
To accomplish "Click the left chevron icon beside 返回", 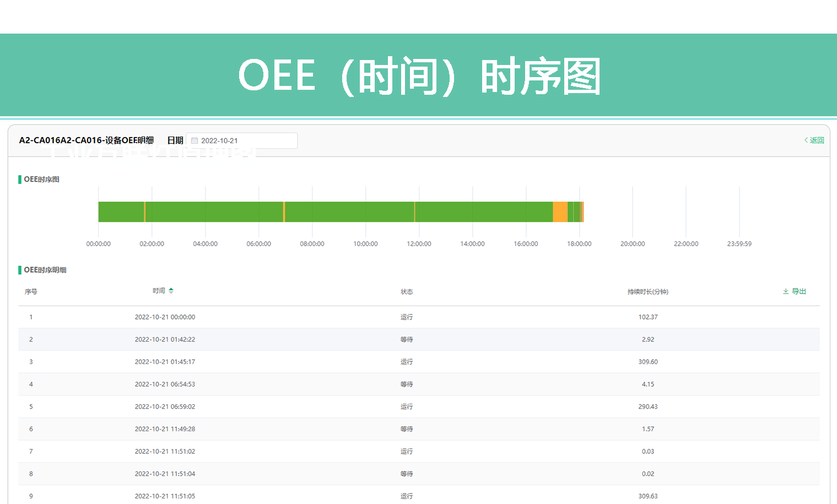I will [805, 140].
